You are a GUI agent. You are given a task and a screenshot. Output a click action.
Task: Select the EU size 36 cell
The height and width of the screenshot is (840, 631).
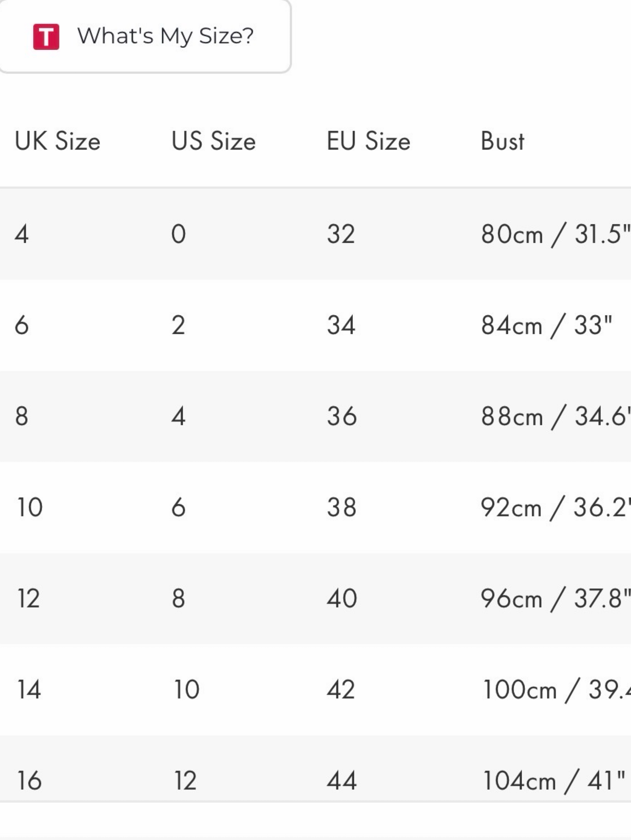[342, 416]
